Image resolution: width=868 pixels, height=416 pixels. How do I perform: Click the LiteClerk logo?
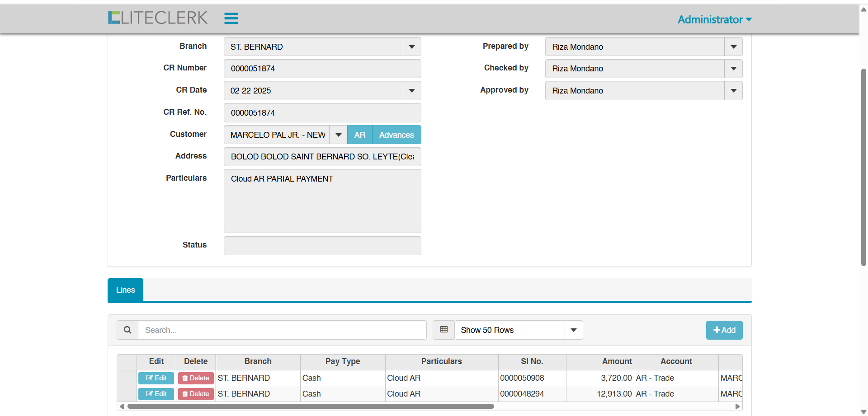(x=158, y=18)
